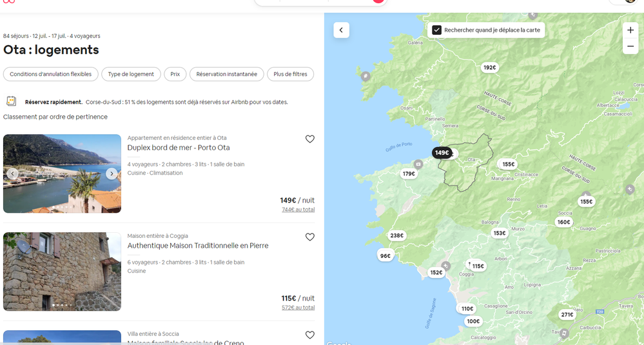Open Conditions d'annulation flexibles filter
Viewport: 644px width, 345px height.
pyautogui.click(x=50, y=74)
